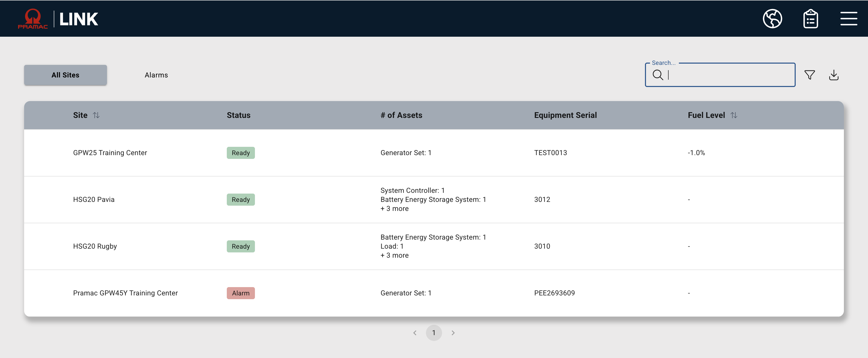Open the globe map view icon
Image resolution: width=868 pixels, height=358 pixels.
click(x=772, y=19)
